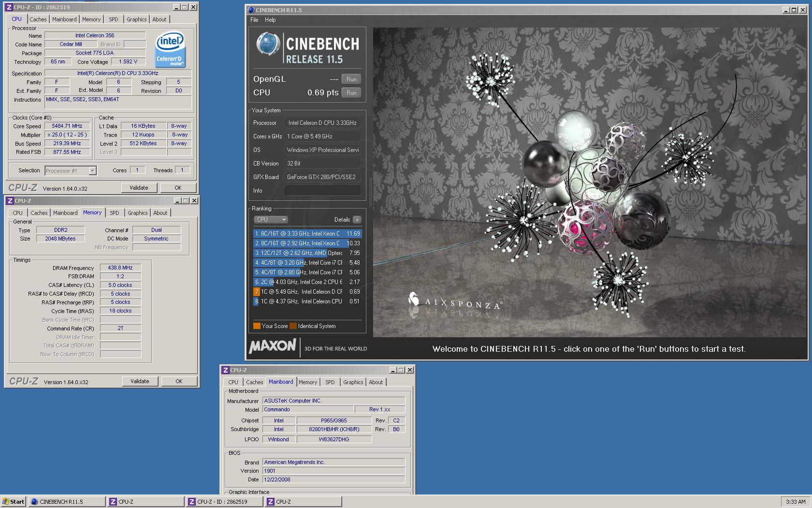This screenshot has width=812, height=508.
Task: Open About tab in top CPU-Z window
Action: [x=159, y=19]
